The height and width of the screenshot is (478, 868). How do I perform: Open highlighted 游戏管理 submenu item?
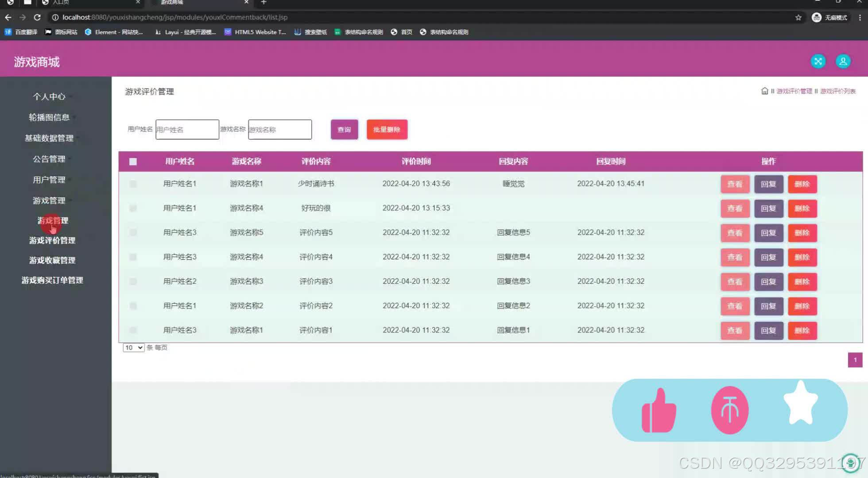(x=53, y=220)
